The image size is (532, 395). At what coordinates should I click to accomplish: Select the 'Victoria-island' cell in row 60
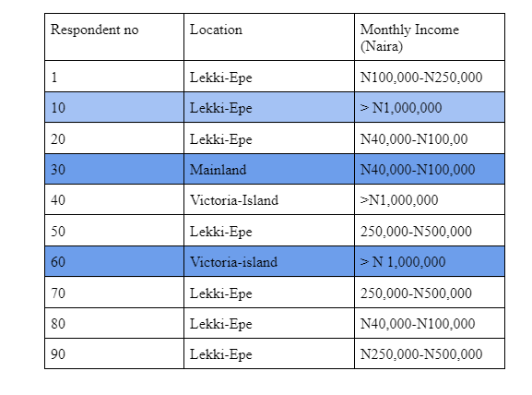(269, 261)
